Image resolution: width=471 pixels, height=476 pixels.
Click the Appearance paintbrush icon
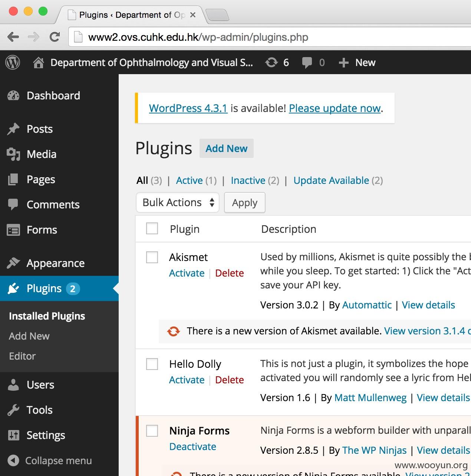tap(13, 263)
